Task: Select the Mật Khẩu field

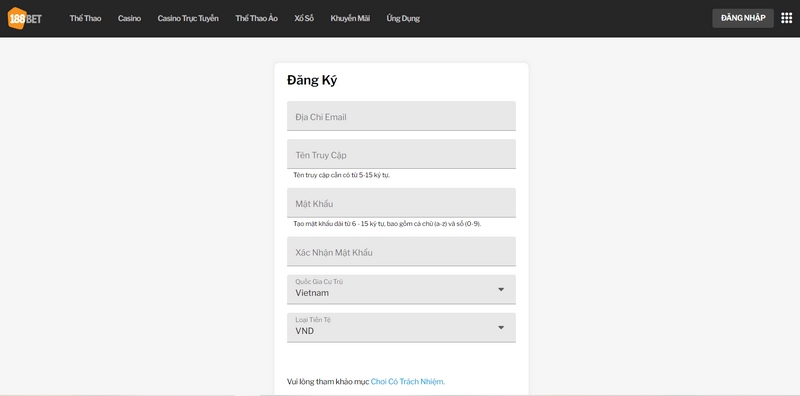Action: [x=401, y=203]
